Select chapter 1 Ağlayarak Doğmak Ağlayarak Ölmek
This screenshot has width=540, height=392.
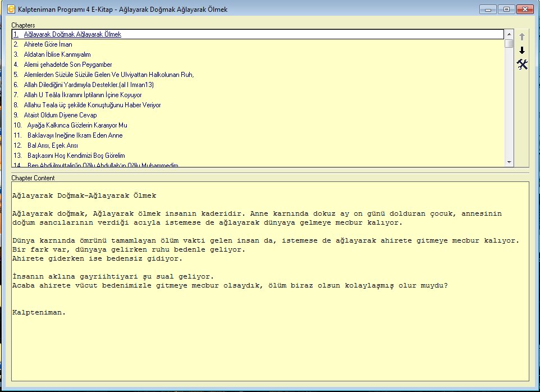click(x=72, y=34)
